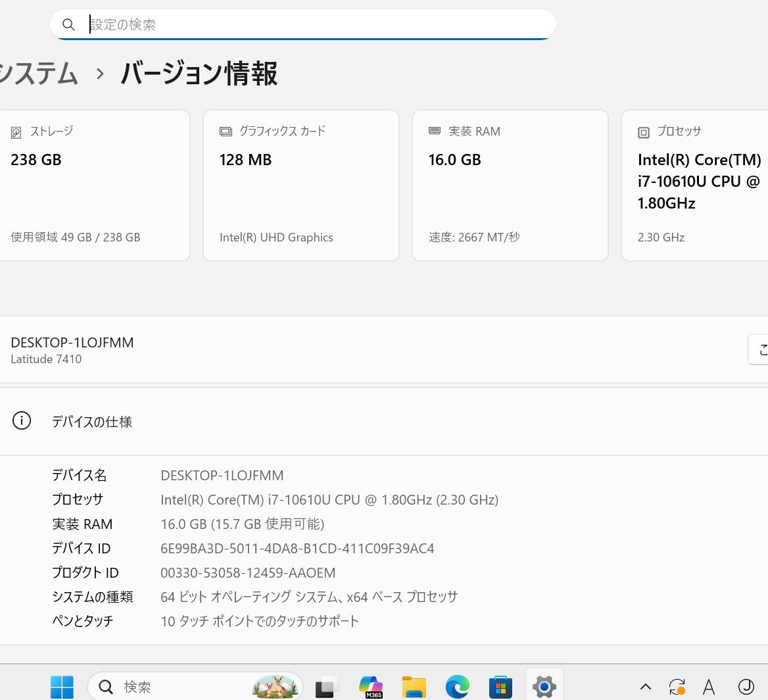
Task: Expand the hidden system tray icons chevron
Action: [x=646, y=687]
